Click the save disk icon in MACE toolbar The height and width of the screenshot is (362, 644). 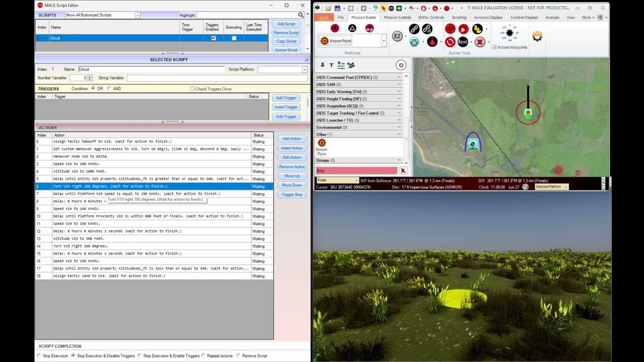[337, 8]
